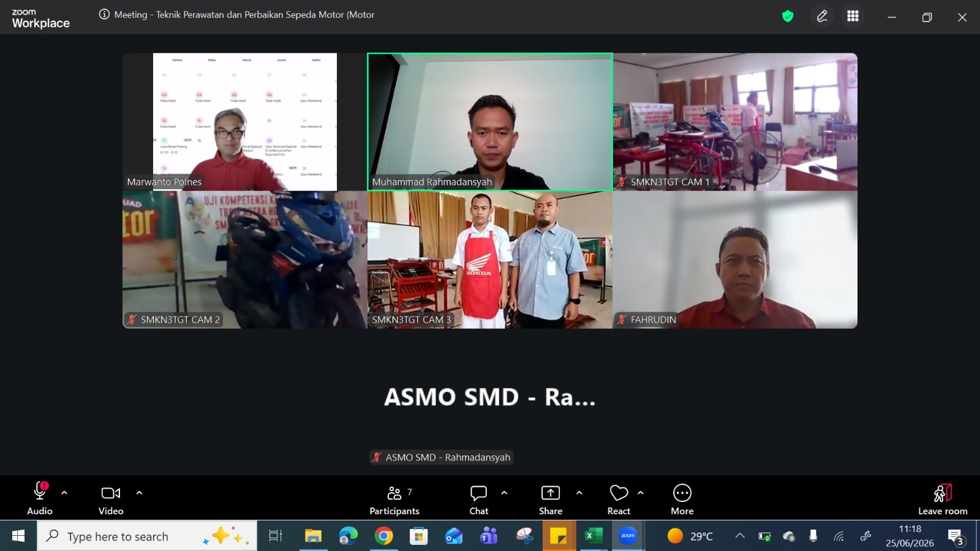Toggle the Audio microphone mute
The width and height of the screenshot is (980, 551).
(x=40, y=499)
